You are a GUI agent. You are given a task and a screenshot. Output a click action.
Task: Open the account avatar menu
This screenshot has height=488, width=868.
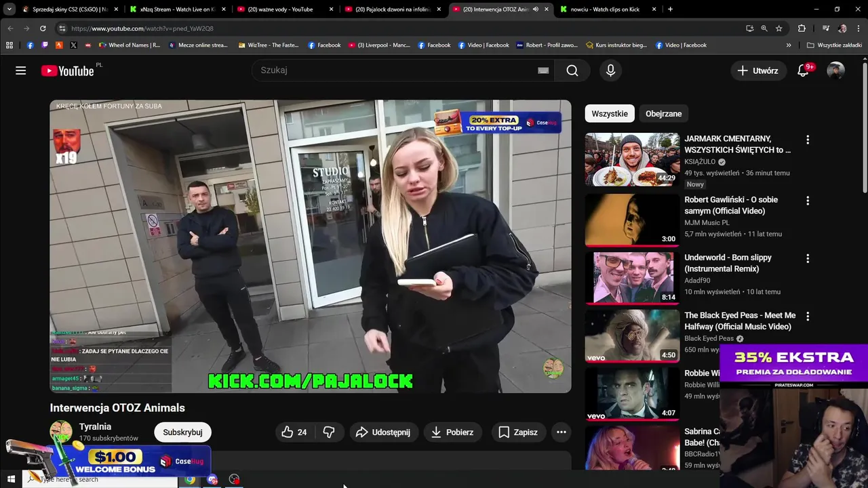[835, 70]
